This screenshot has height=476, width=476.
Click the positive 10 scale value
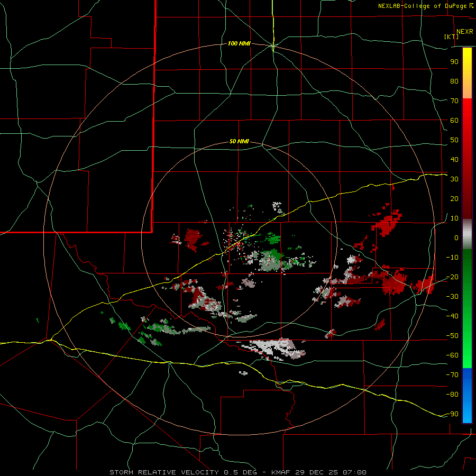point(454,218)
